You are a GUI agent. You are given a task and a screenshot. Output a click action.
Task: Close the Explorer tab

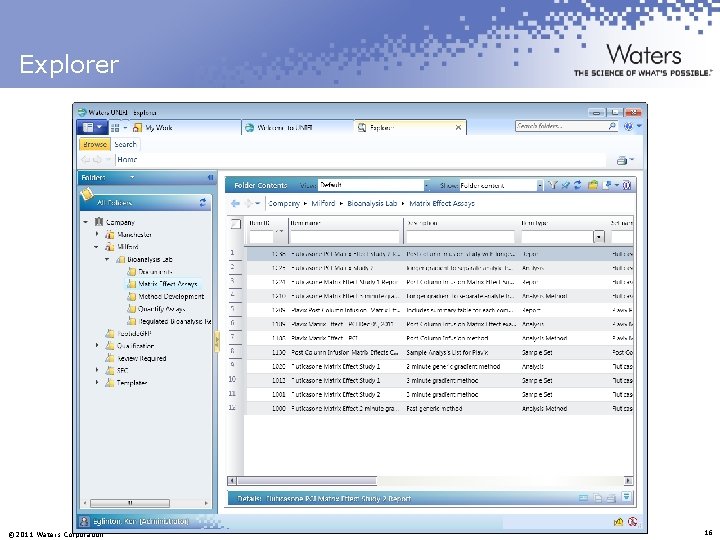pyautogui.click(x=458, y=128)
